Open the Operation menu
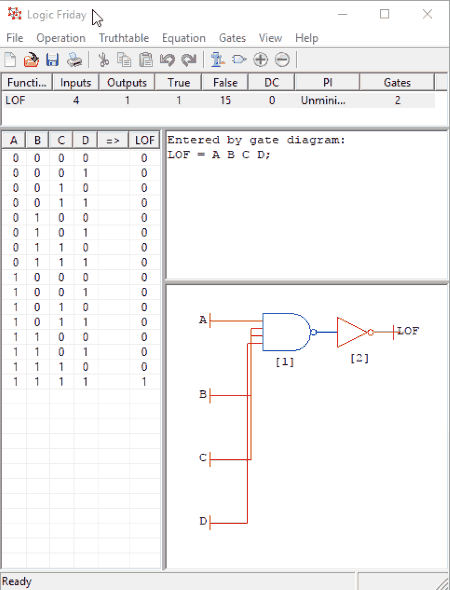450x590 pixels. (61, 38)
